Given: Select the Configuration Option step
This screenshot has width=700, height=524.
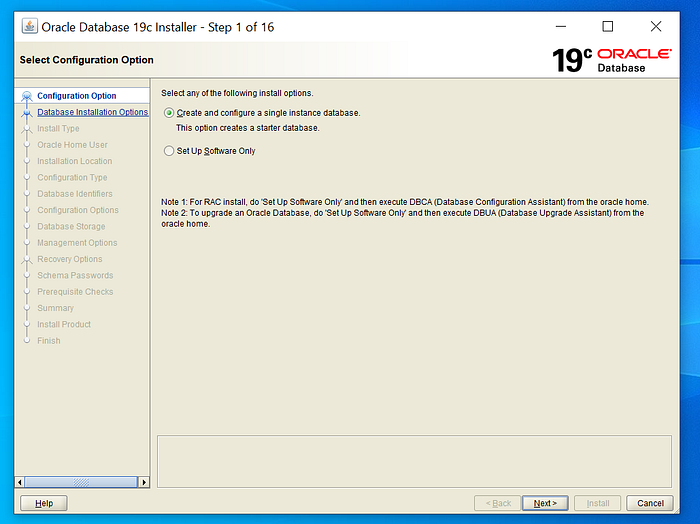Looking at the screenshot, I should [x=76, y=96].
